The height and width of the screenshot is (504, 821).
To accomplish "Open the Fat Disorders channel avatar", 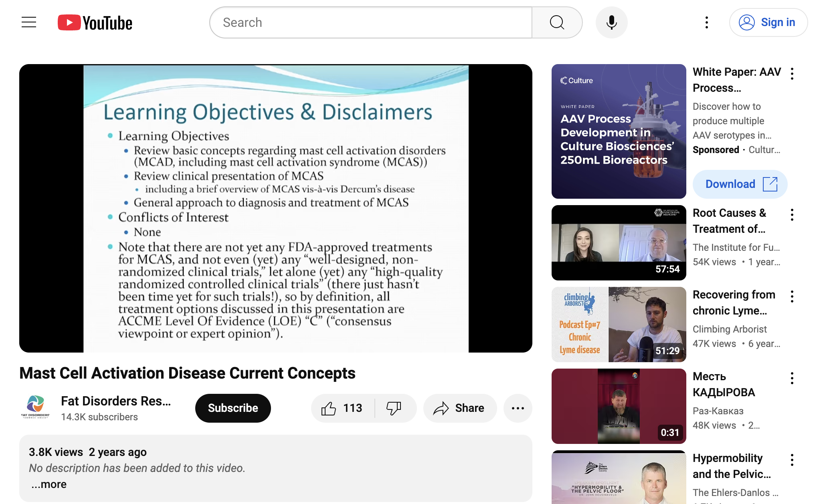I will (35, 408).
